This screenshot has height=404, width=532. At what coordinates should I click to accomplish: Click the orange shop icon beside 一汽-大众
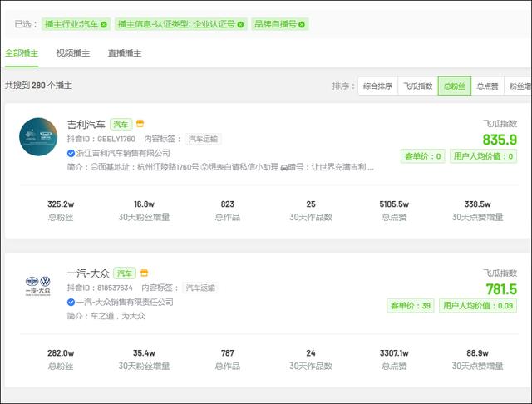pyautogui.click(x=144, y=273)
